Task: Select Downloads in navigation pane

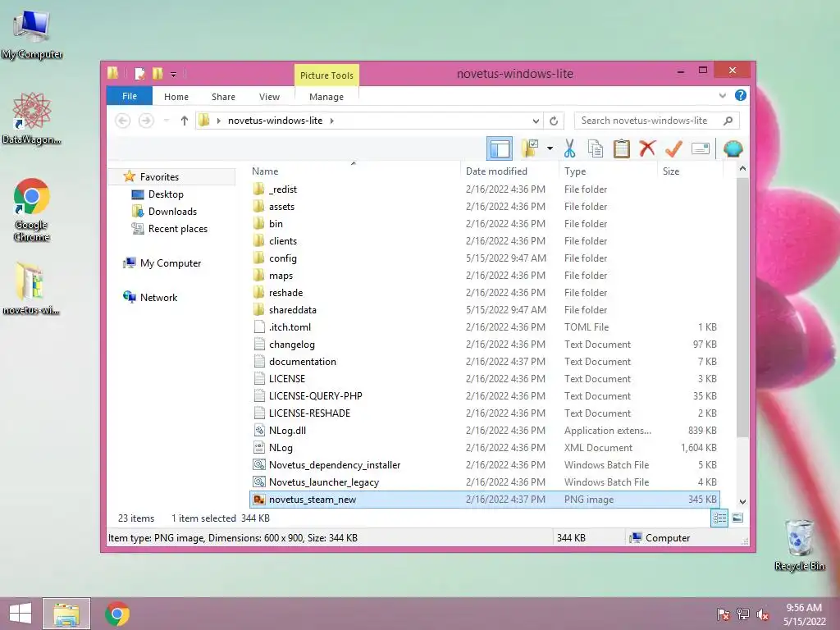Action: (x=172, y=211)
